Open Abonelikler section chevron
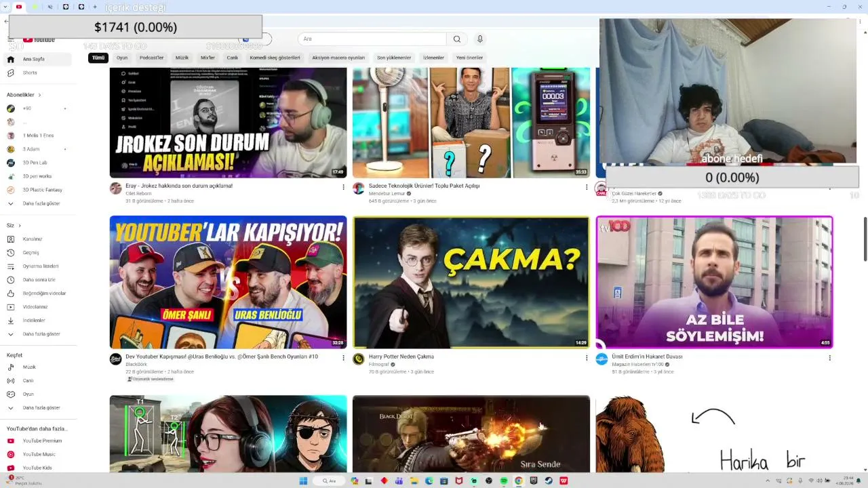Image resolution: width=868 pixels, height=488 pixels. [39, 95]
